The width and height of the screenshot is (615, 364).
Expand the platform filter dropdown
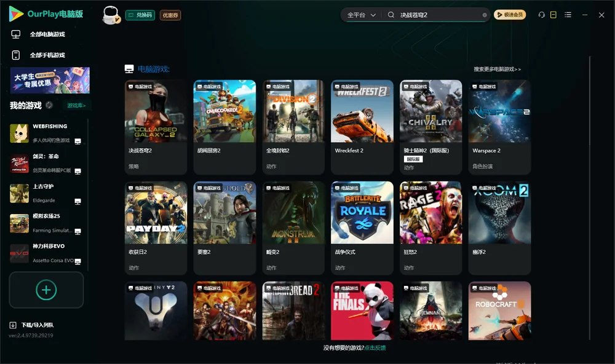click(361, 15)
